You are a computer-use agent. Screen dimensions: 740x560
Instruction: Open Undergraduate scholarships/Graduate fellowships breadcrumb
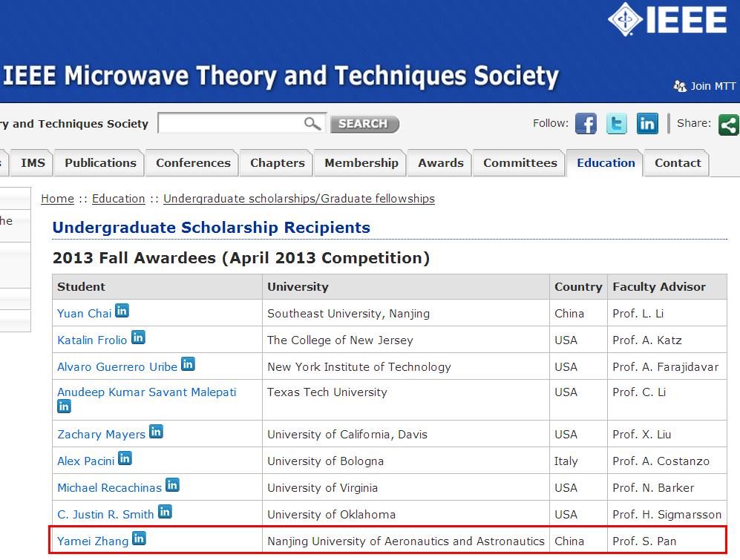(298, 199)
